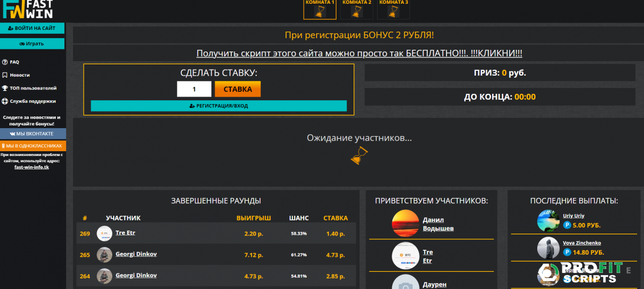Go to Новости section
Image resolution: width=644 pixels, height=289 pixels.
pos(19,75)
